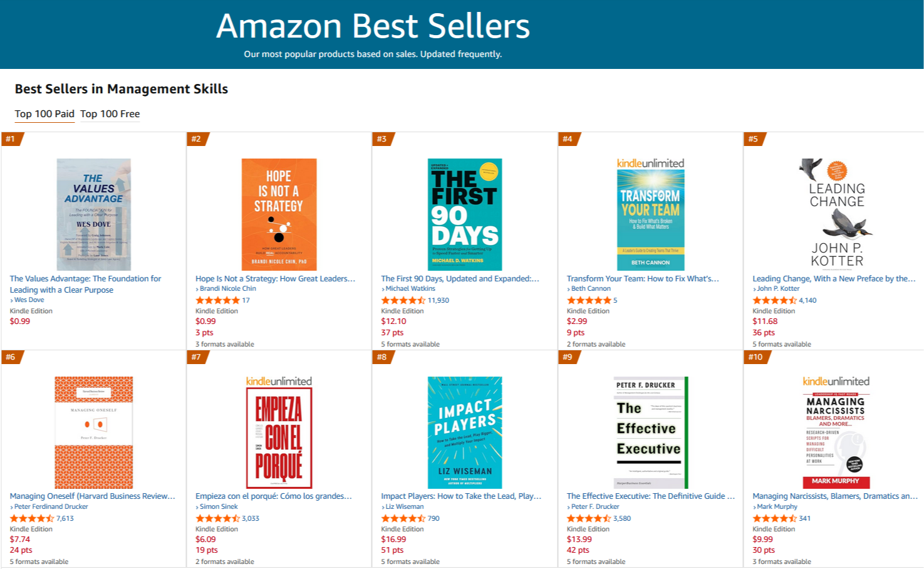Image resolution: width=924 pixels, height=569 pixels.
Task: Click The Effective Executive cover
Action: click(x=650, y=432)
